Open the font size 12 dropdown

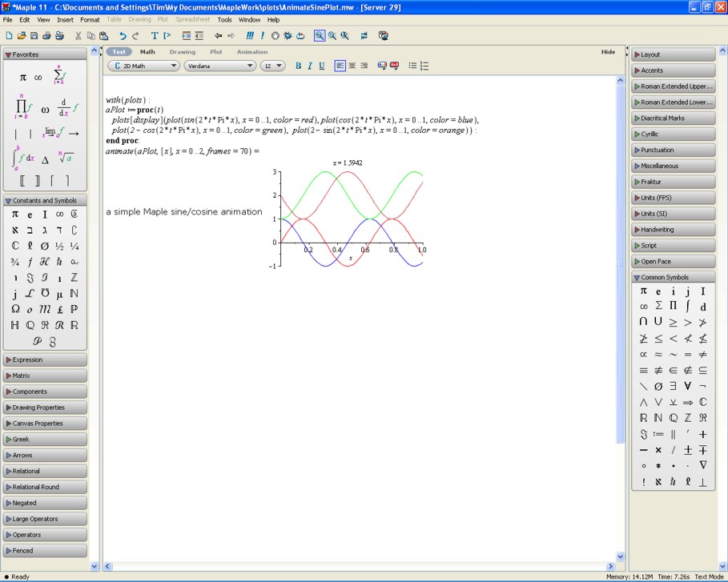click(x=272, y=66)
